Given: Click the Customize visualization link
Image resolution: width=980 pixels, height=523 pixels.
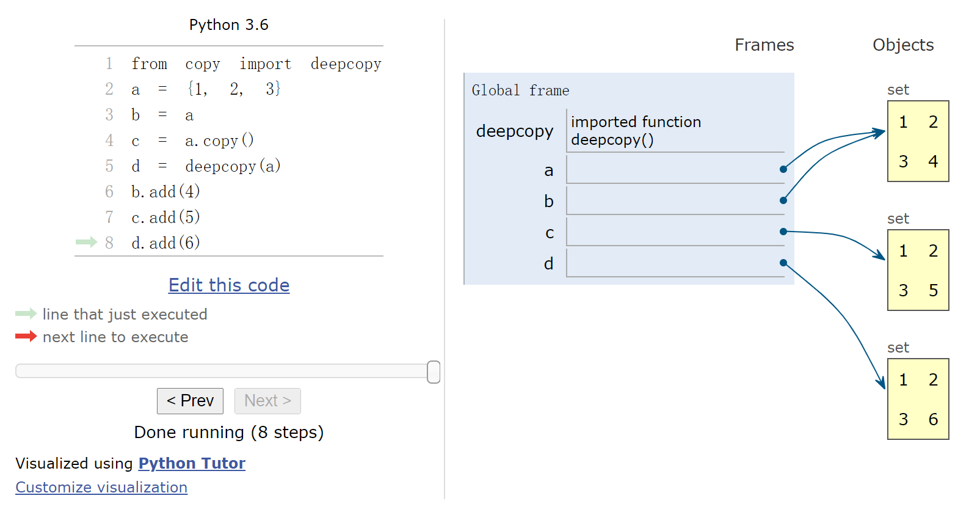Looking at the screenshot, I should point(101,488).
